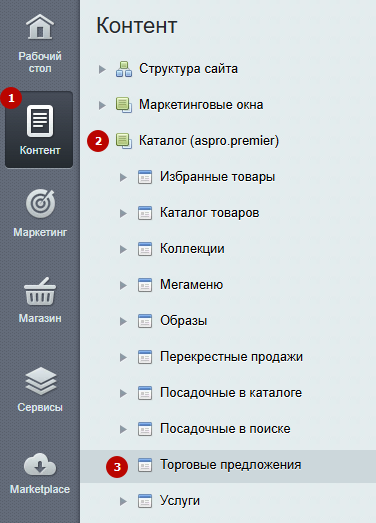Open Маркетинговые окна tree item
The width and height of the screenshot is (376, 523).
click(201, 105)
